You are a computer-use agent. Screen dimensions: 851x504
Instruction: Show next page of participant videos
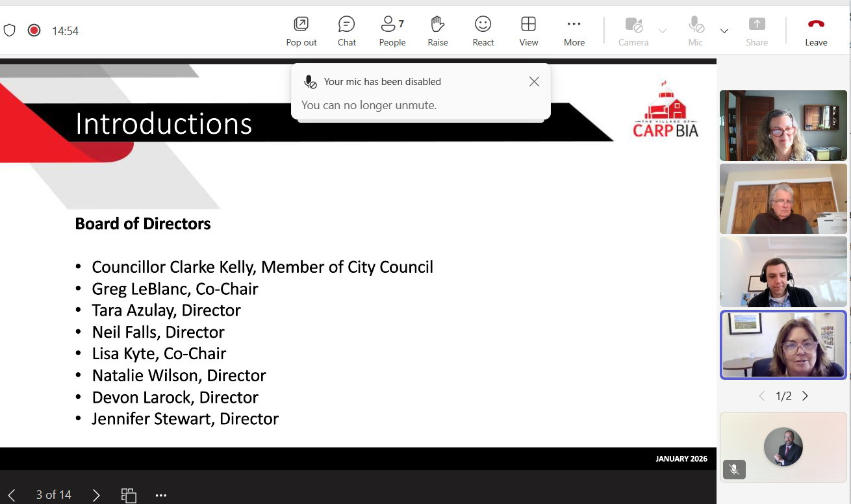click(805, 396)
